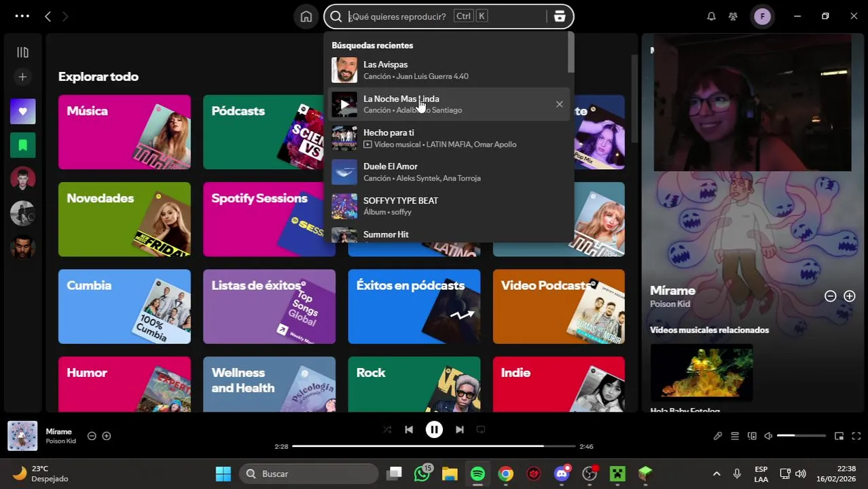Open the three-dots app menu
Screen dimensions: 868x489
click(x=22, y=16)
